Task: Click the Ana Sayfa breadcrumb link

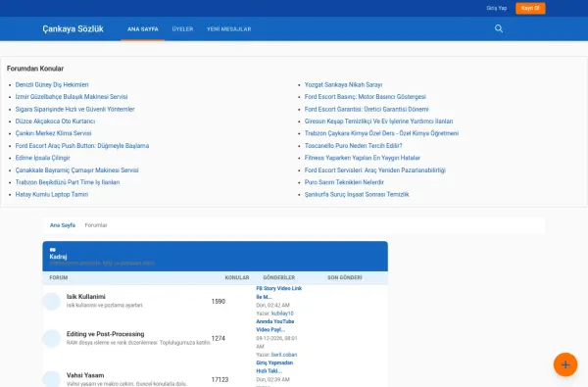Action: point(63,225)
